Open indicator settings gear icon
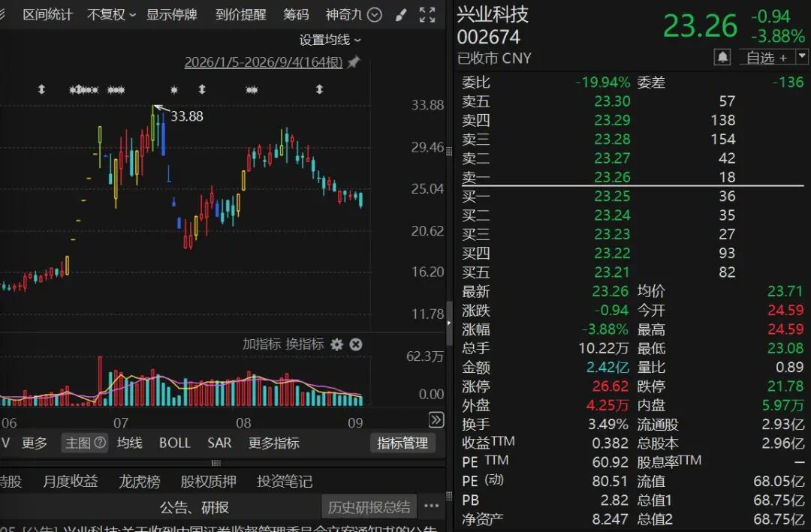 coord(336,344)
